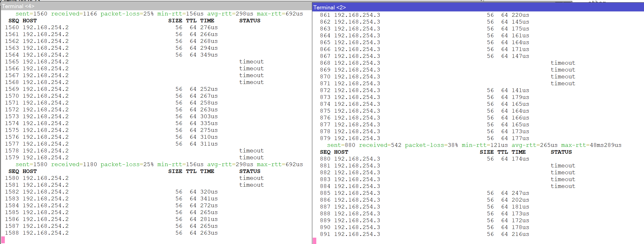The height and width of the screenshot is (244, 644).
Task: Click the 177us time of seq 879
Action: pos(520,138)
